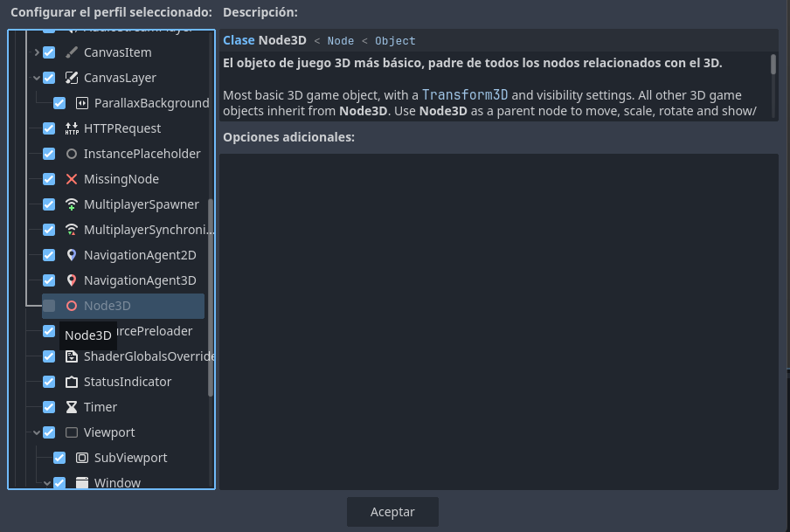Select the NavigationAgent3D row label
The image size is (790, 532).
tap(140, 280)
